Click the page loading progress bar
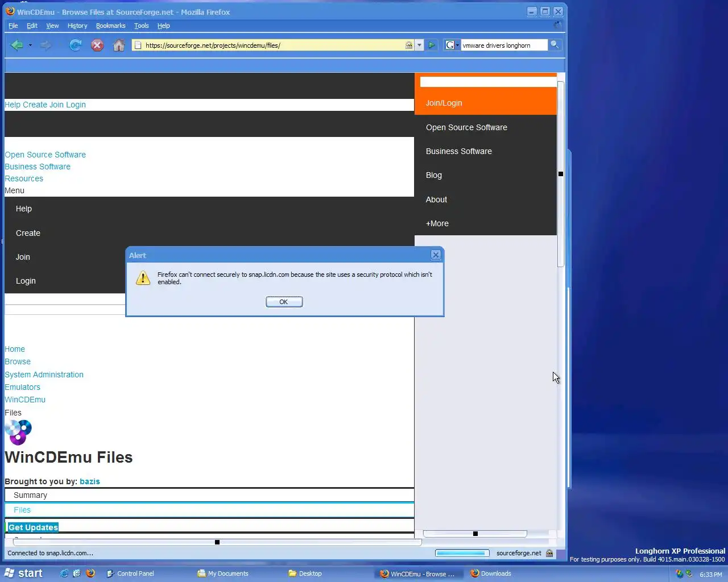728x582 pixels. pyautogui.click(x=462, y=553)
